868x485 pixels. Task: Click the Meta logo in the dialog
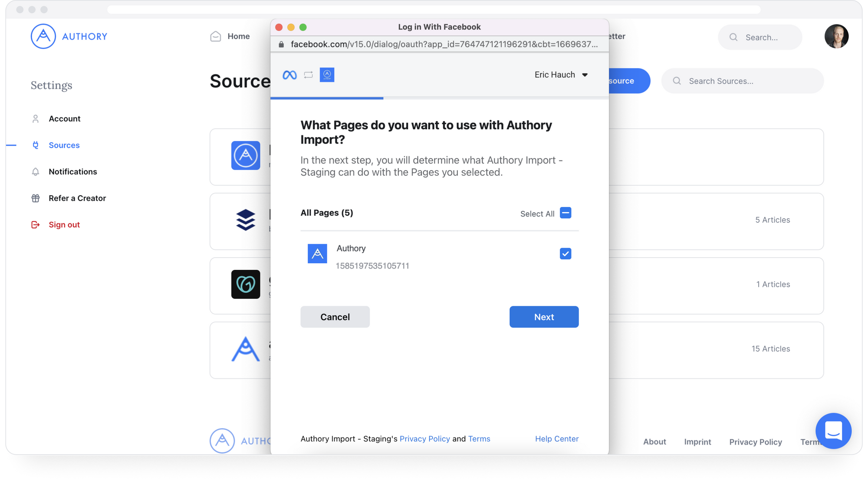(x=289, y=75)
